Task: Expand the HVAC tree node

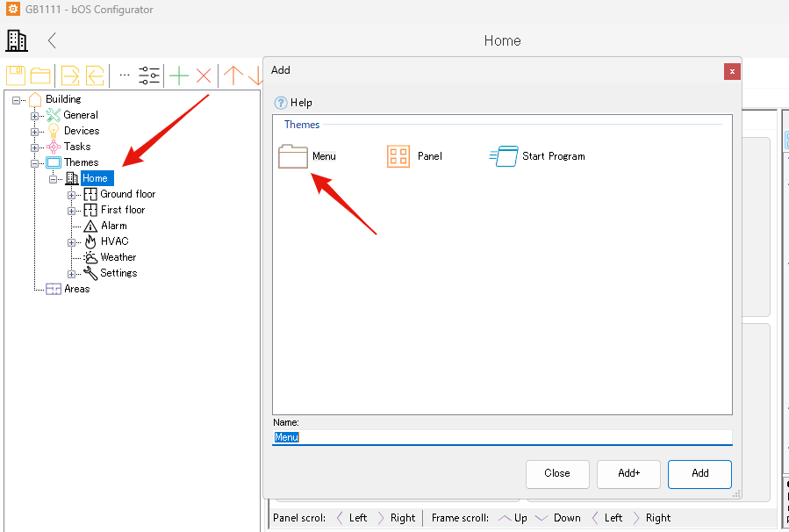Action: pyautogui.click(x=71, y=242)
